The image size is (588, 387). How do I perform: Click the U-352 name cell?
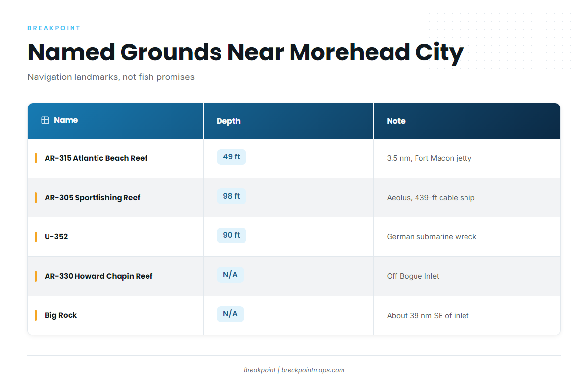(116, 236)
